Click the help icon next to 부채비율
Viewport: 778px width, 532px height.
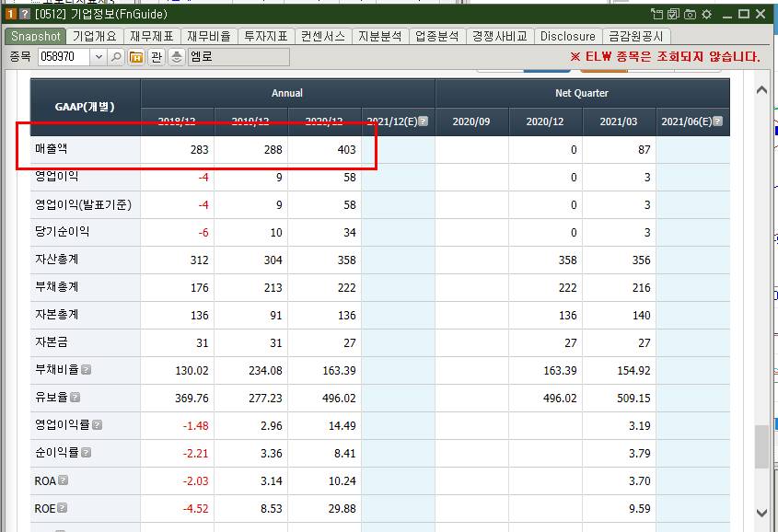click(x=86, y=370)
